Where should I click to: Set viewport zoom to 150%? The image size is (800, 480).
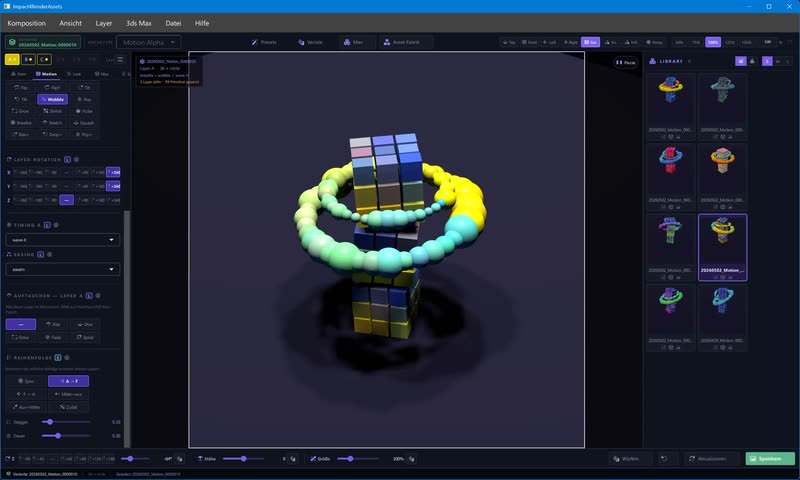[746, 42]
